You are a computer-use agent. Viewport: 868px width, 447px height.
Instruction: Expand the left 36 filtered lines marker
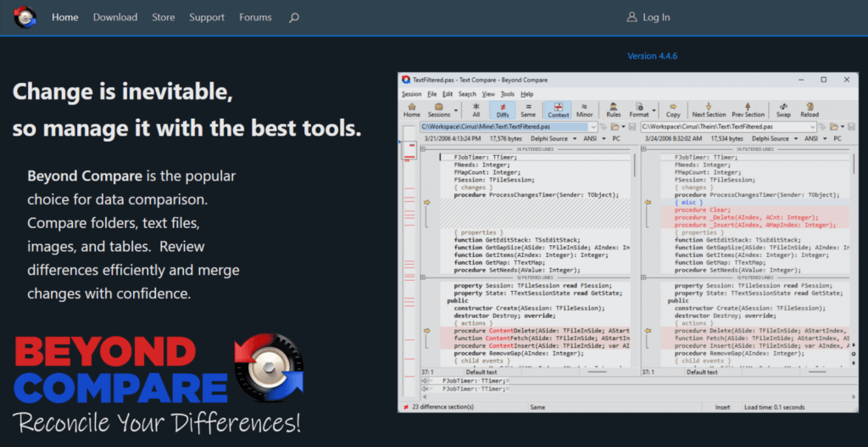423,149
